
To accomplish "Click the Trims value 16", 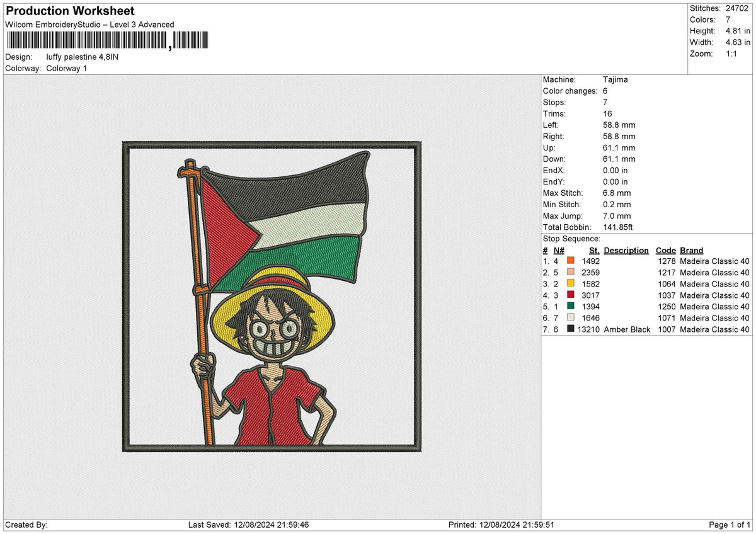I will (x=607, y=113).
